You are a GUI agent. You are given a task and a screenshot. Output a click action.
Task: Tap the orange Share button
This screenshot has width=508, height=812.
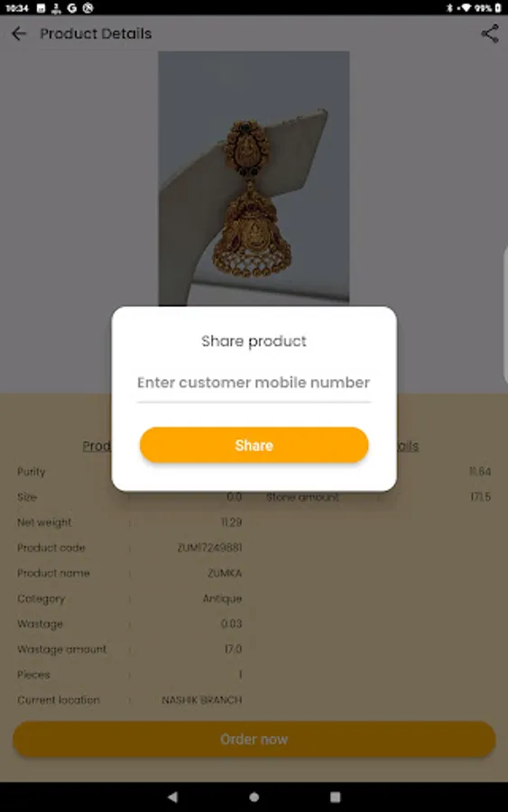pos(254,445)
